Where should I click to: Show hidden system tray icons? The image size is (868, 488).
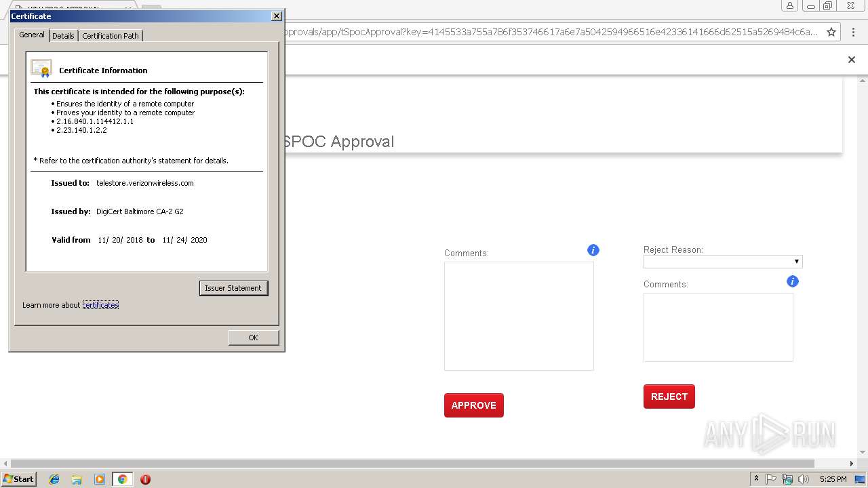756,479
